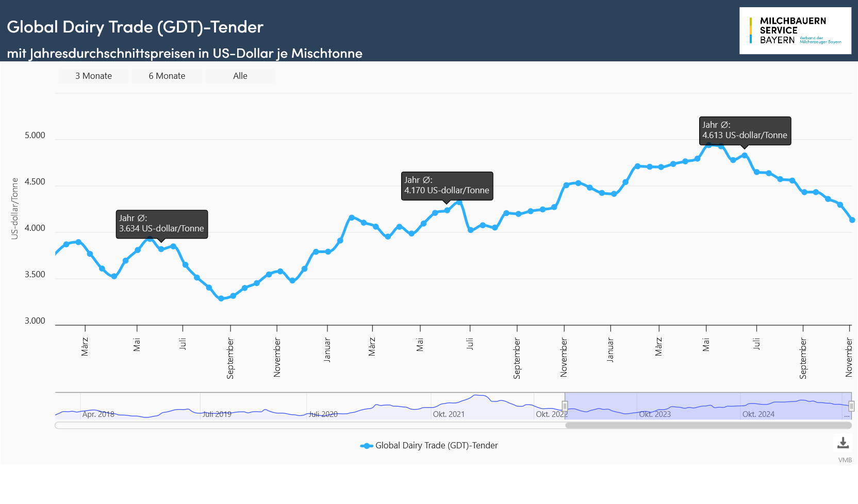Show the Alle time range
Screen dimensions: 858x504
click(240, 76)
